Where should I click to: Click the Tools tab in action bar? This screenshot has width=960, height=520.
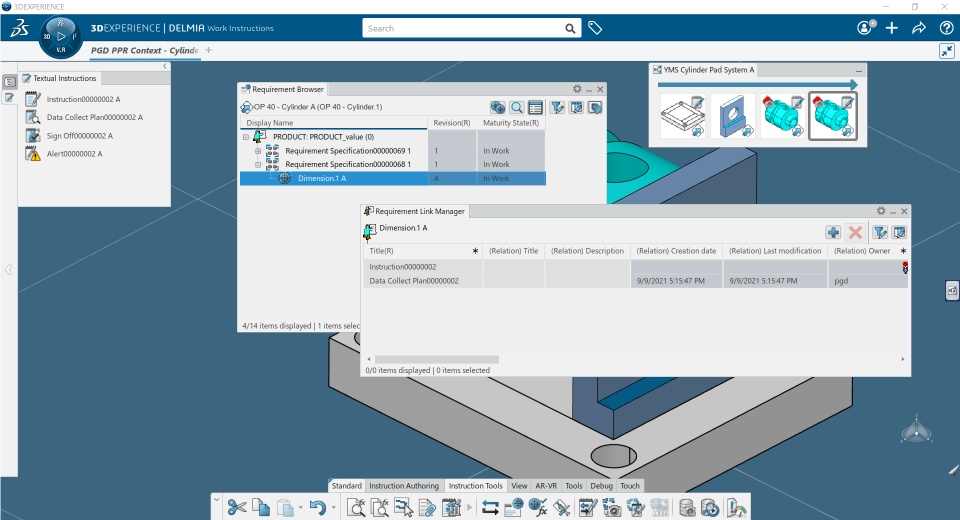pyautogui.click(x=574, y=486)
